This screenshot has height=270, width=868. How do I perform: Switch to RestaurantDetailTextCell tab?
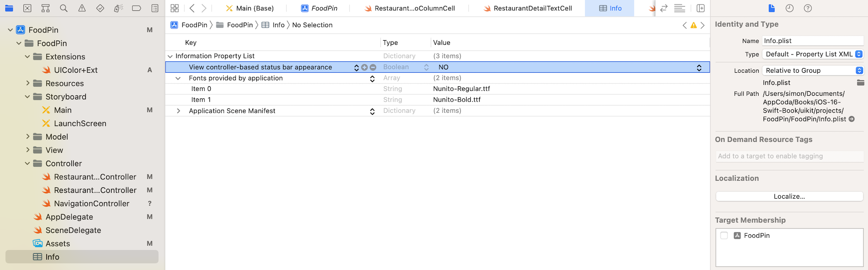pyautogui.click(x=528, y=8)
